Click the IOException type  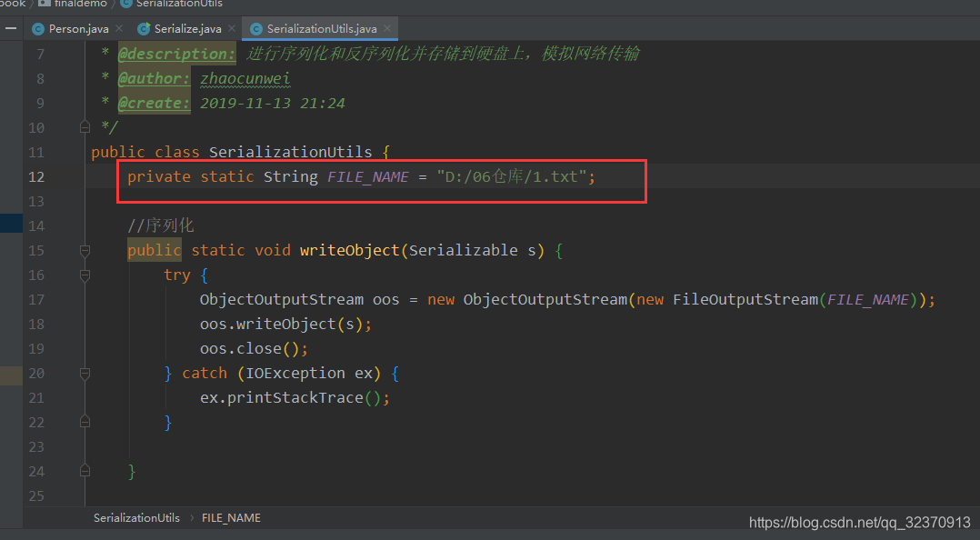pyautogui.click(x=295, y=373)
